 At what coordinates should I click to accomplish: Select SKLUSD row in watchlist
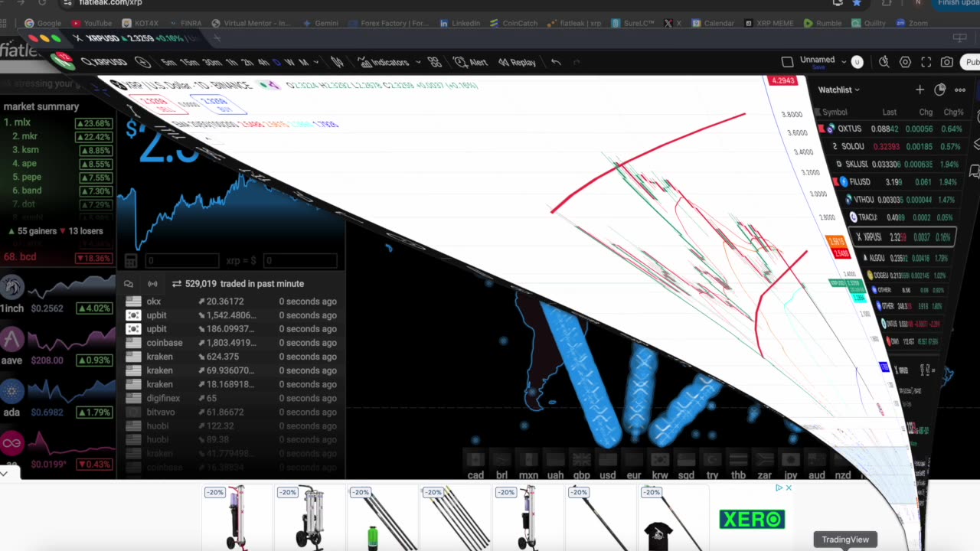click(x=894, y=164)
